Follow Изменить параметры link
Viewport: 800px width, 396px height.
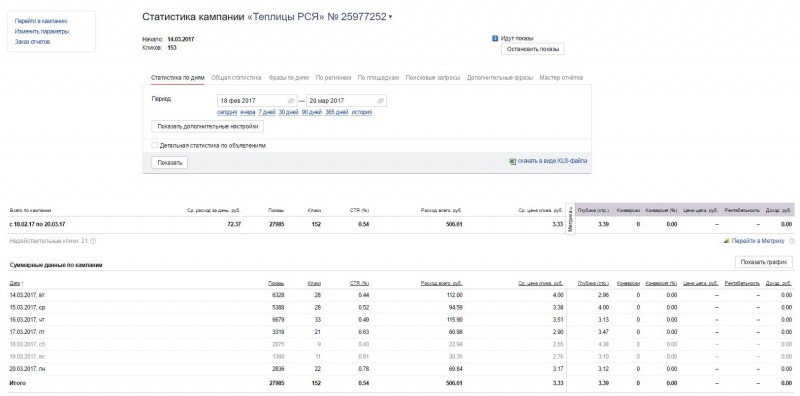[x=42, y=32]
